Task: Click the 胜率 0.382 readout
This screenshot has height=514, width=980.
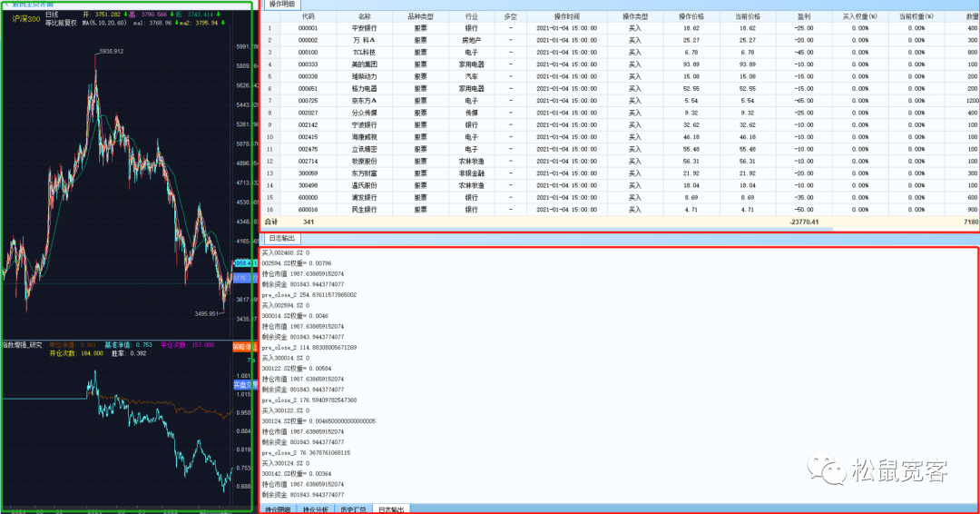Action: (x=129, y=353)
